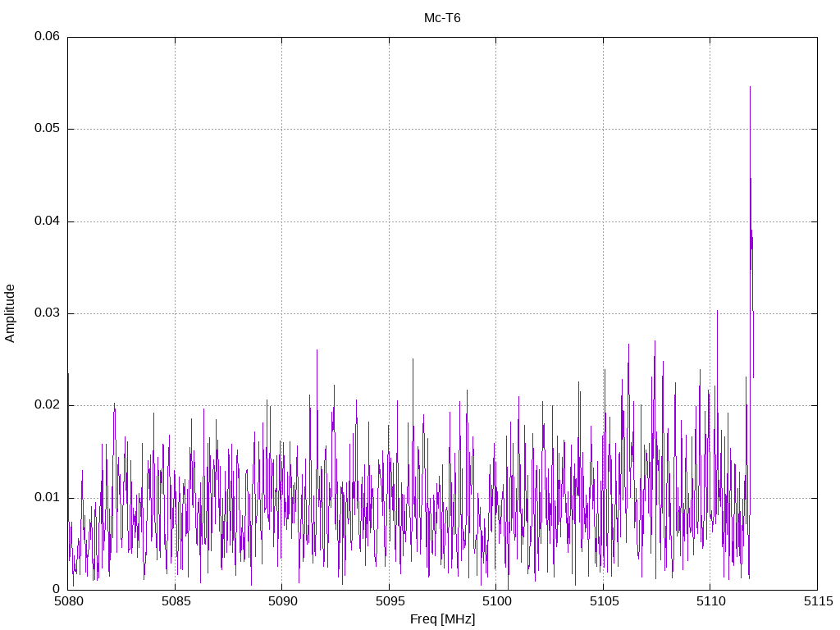Click the x-axis tick value "5095"
Screen dimensions: 840x630
coord(390,601)
